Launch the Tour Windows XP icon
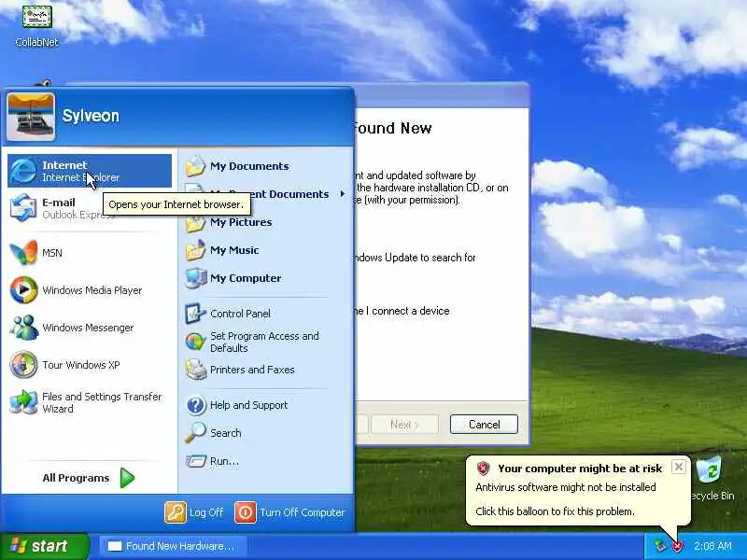The image size is (747, 560). pyautogui.click(x=23, y=365)
